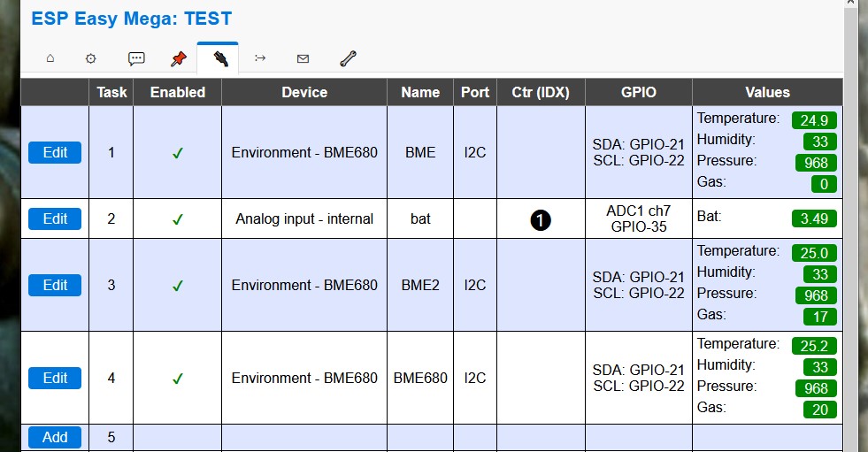Click task 4 Pressure value 968
The width and height of the screenshot is (868, 452).
[x=816, y=389]
